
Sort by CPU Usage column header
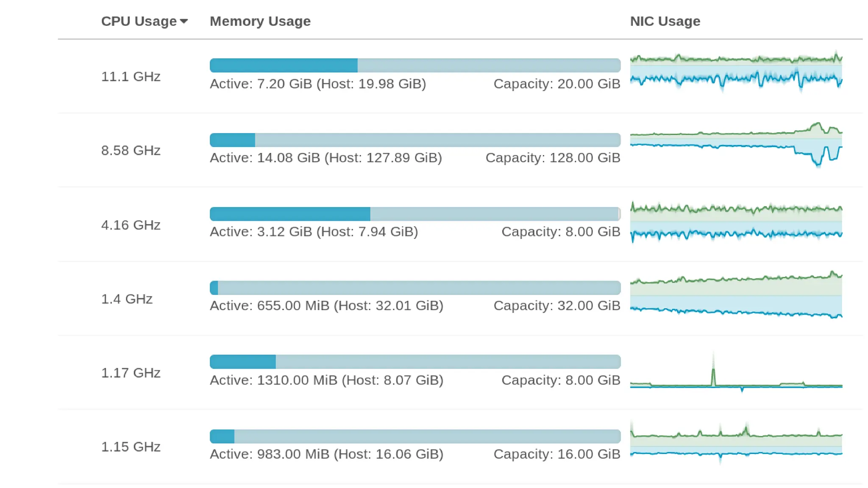(139, 21)
